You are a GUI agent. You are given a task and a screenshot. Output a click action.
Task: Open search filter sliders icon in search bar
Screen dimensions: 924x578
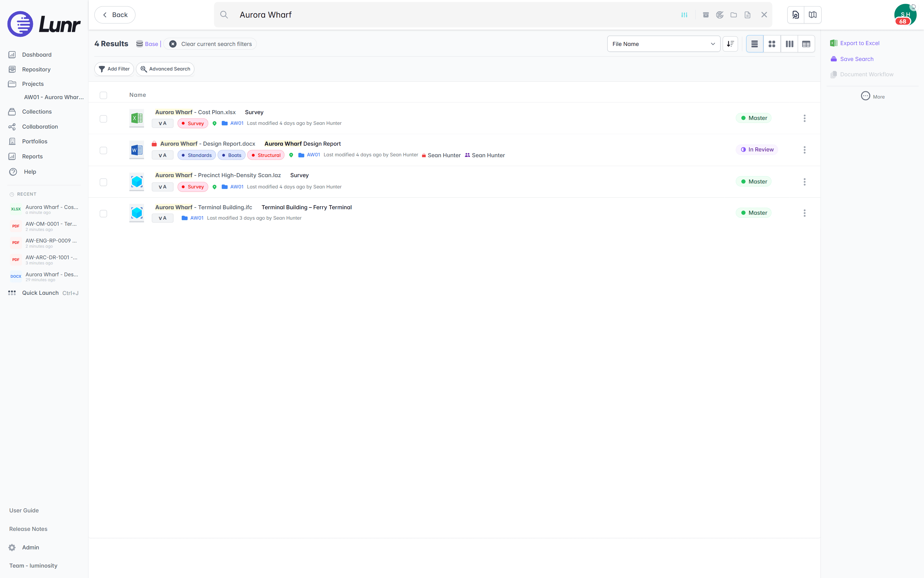pos(684,15)
